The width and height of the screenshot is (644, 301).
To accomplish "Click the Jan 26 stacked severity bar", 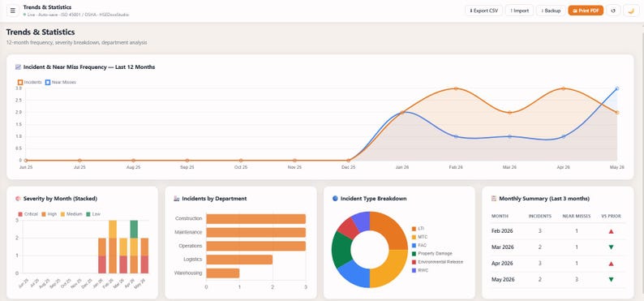I will [x=102, y=256].
